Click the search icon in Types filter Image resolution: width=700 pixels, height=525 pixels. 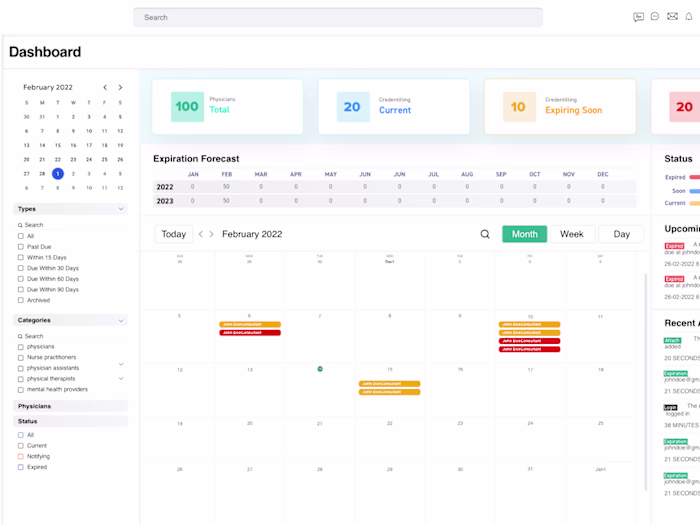(20, 225)
